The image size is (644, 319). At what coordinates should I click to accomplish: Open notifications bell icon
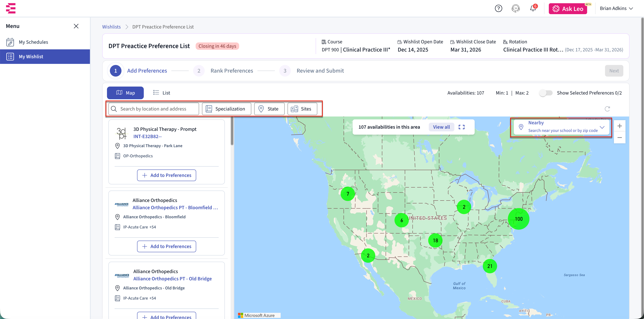click(533, 9)
